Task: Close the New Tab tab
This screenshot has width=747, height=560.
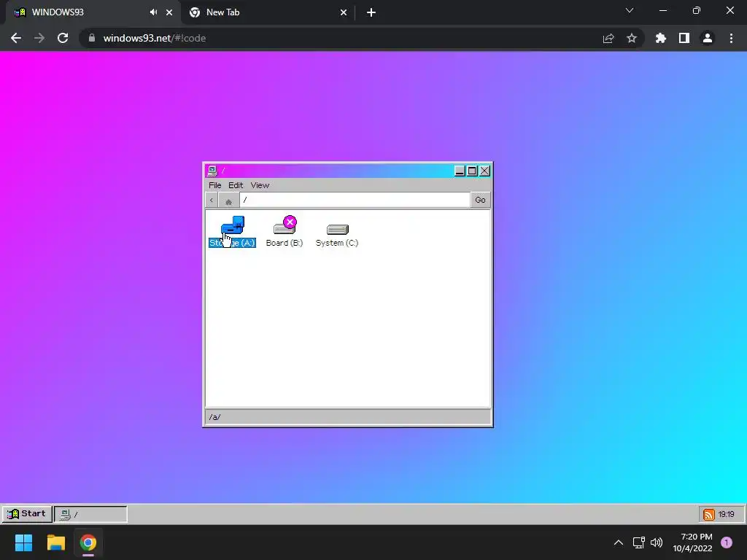Action: tap(344, 12)
